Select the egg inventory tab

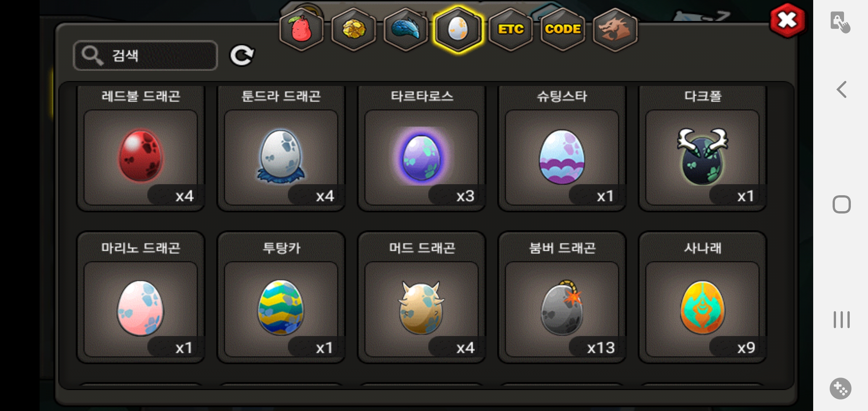tap(458, 29)
